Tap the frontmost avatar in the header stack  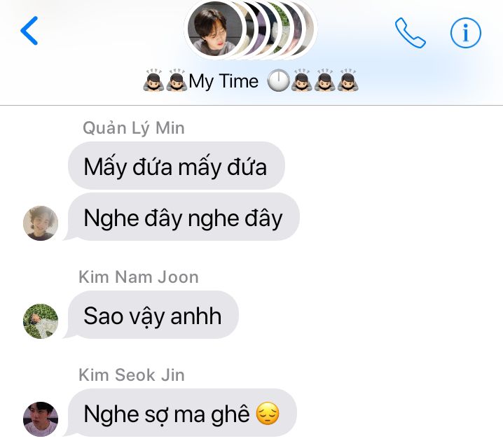(215, 29)
